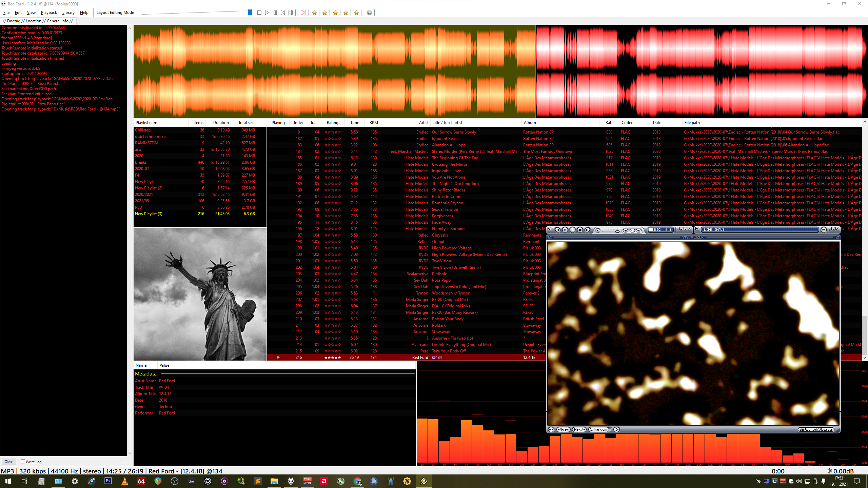This screenshot has height=488, width=868.
Task: Open the Winamp menu icon at the player's left
Action: (x=549, y=229)
